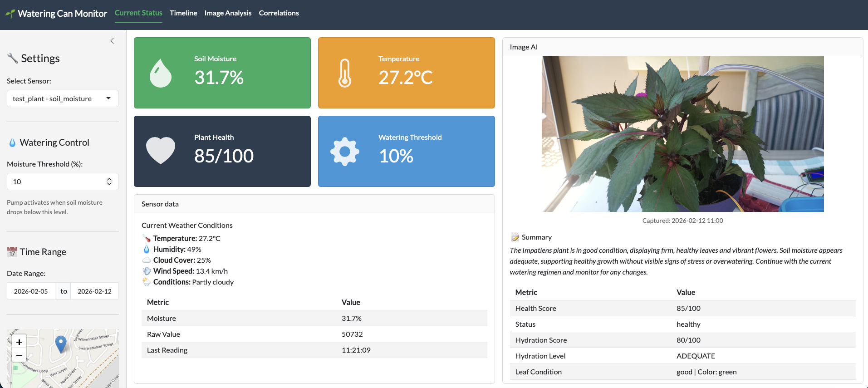This screenshot has height=388, width=868.
Task: Click the start date field 2026-02-05
Action: 31,291
